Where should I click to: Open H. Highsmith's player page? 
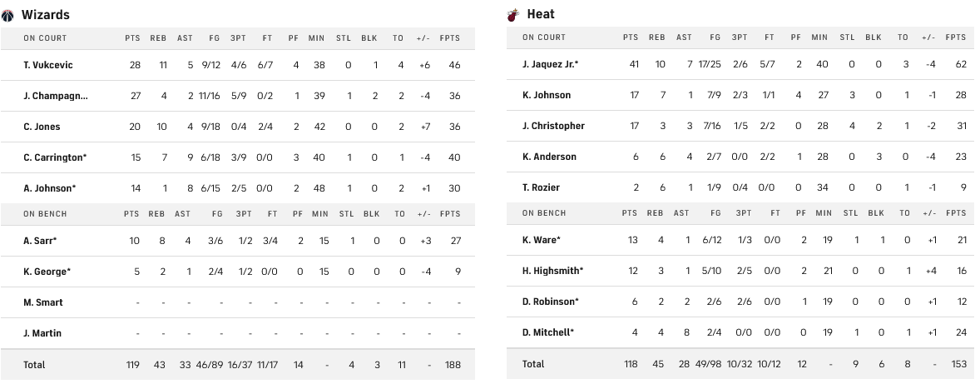click(552, 271)
